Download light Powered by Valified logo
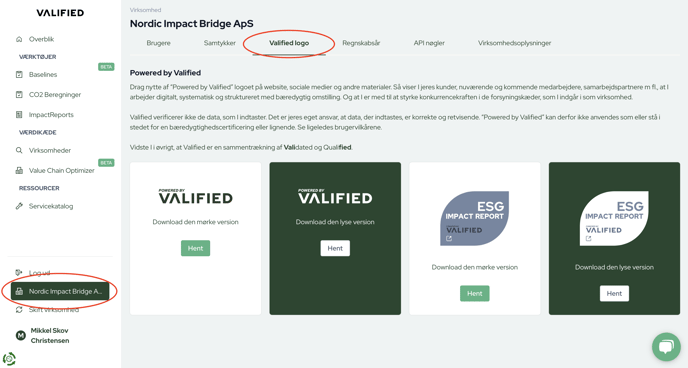The width and height of the screenshot is (688, 368). point(335,248)
